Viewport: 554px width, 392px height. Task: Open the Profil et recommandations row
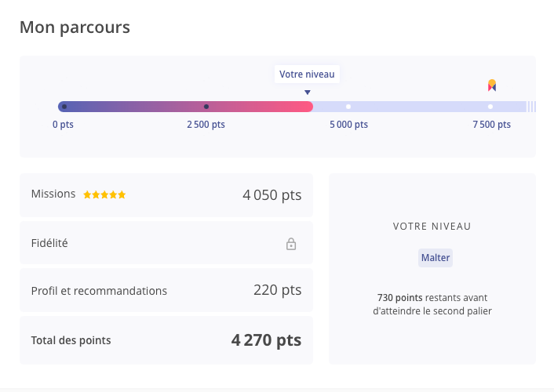pos(166,290)
